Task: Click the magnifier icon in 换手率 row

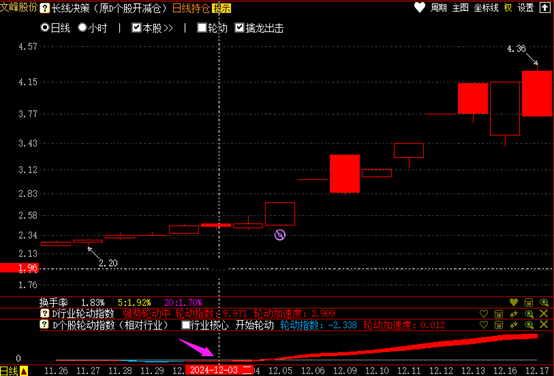Action: click(544, 302)
